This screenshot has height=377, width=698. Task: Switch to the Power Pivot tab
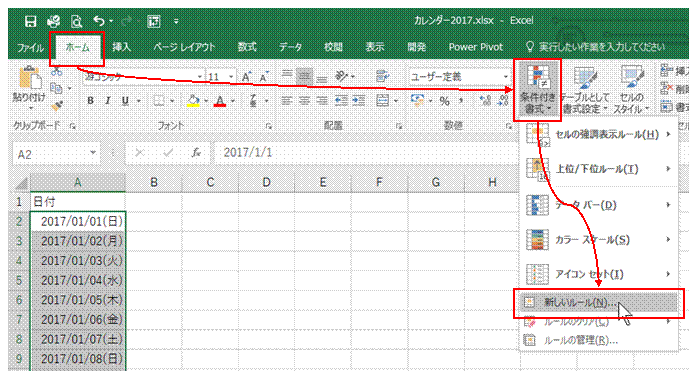coord(475,47)
